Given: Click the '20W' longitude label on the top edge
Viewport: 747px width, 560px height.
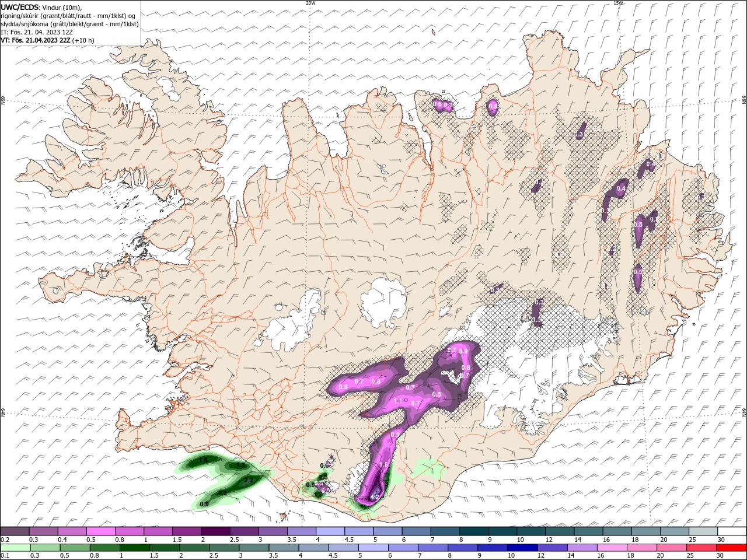Looking at the screenshot, I should (x=310, y=3).
